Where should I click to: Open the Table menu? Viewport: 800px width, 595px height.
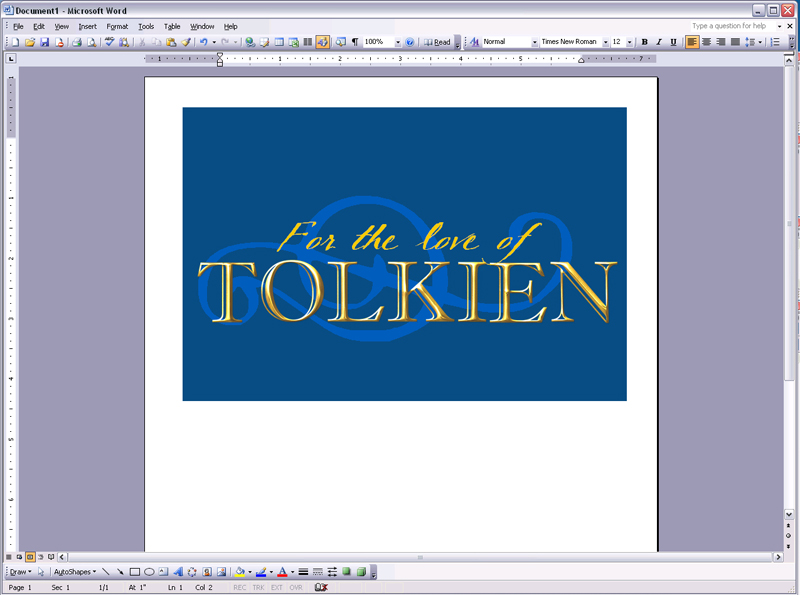pos(172,27)
